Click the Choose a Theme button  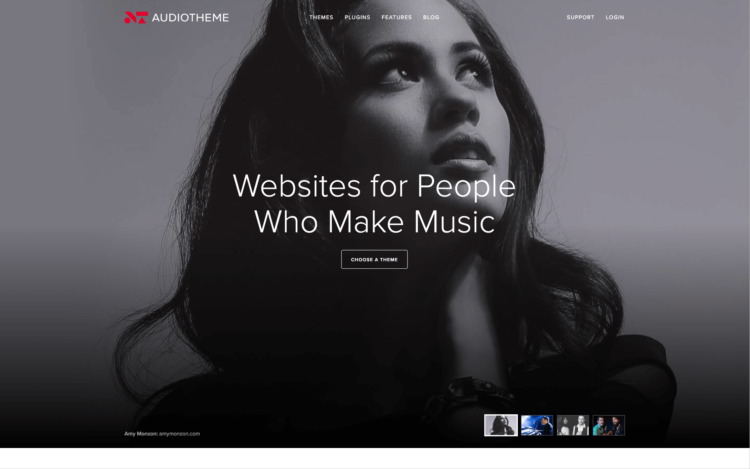(x=374, y=259)
